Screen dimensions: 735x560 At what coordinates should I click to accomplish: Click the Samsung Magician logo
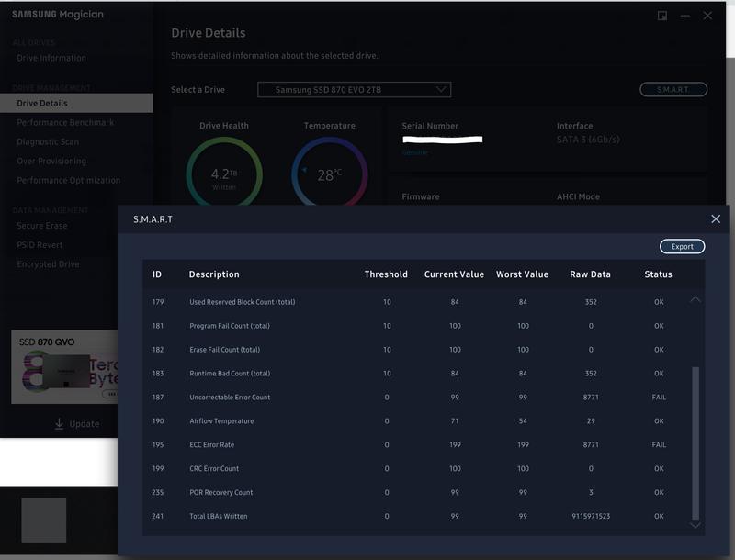point(57,15)
